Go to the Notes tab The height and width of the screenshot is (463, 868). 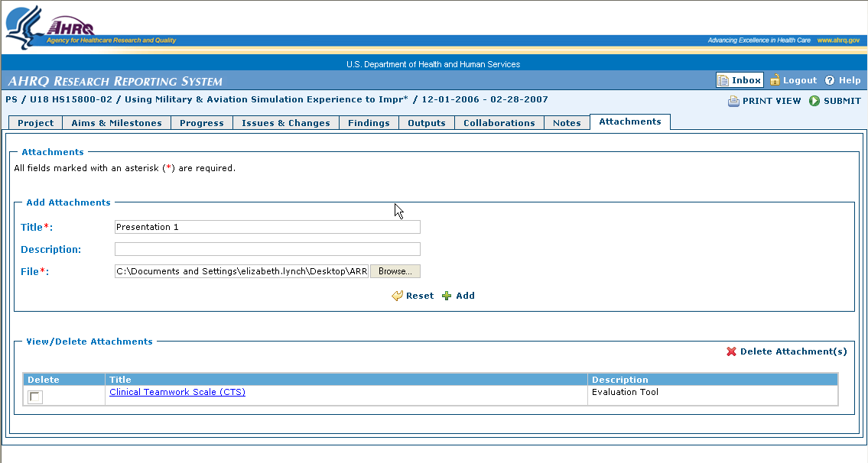(x=567, y=123)
